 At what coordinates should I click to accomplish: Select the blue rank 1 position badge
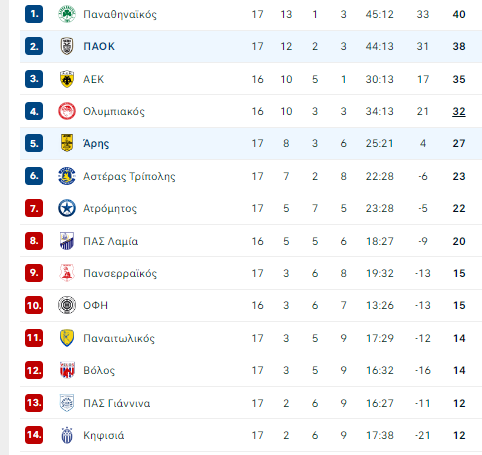(x=34, y=14)
